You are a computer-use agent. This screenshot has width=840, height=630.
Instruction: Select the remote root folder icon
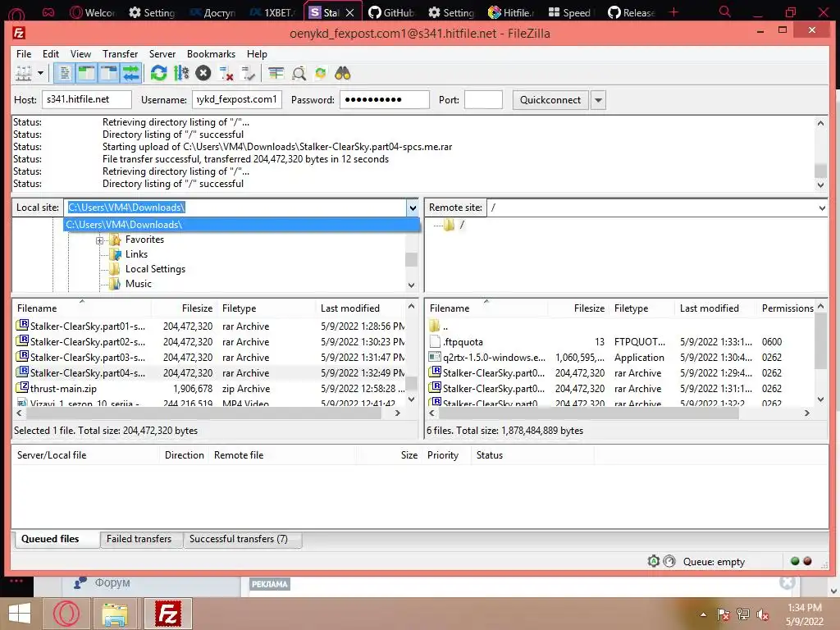click(449, 225)
